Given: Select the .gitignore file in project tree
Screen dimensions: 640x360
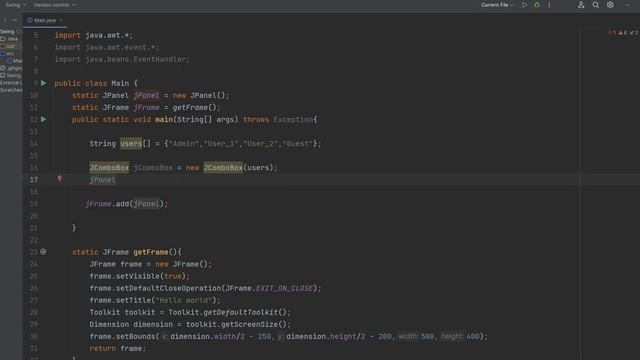Looking at the screenshot, I should point(11,68).
